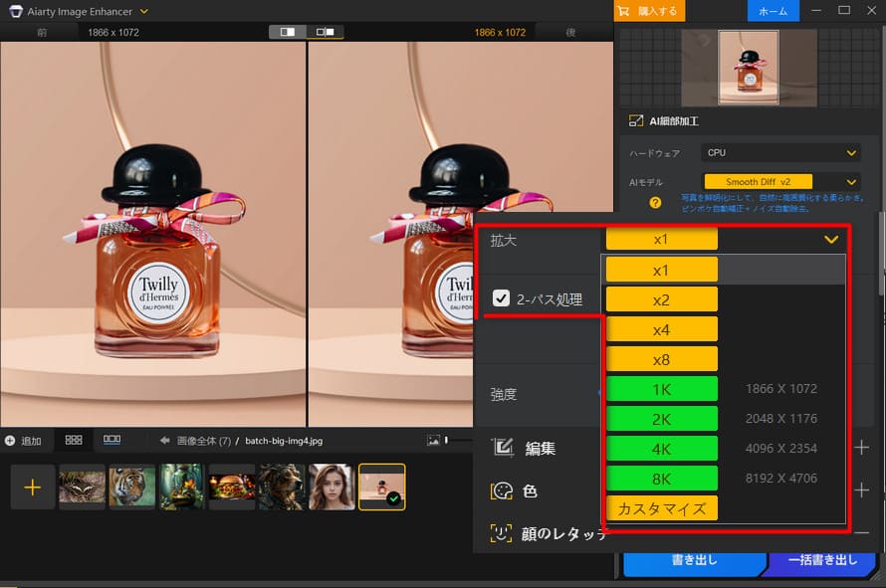Image resolution: width=886 pixels, height=588 pixels.
Task: Click the large plus add-image tile
Action: point(33,487)
